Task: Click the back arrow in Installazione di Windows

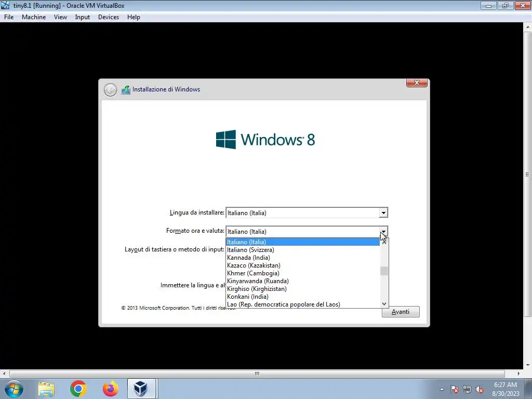Action: 110,90
